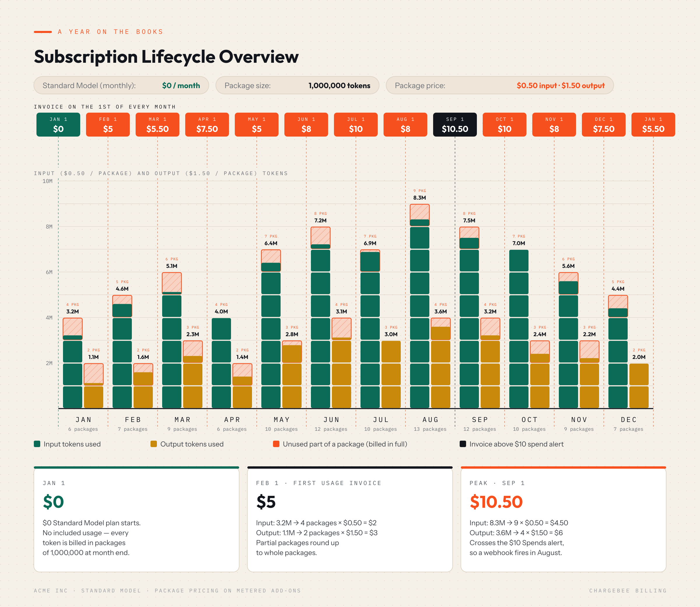The width and height of the screenshot is (700, 607).
Task: Click the AUG axis label
Action: pyautogui.click(x=430, y=420)
